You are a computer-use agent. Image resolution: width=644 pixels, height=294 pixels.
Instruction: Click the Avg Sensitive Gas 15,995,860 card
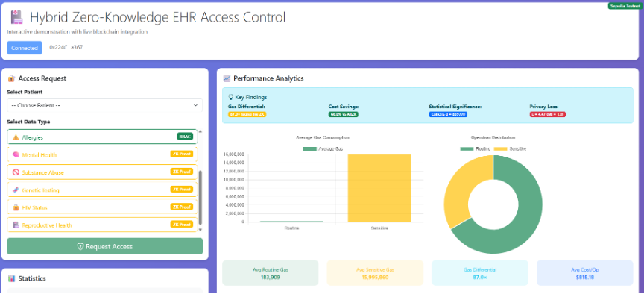375,272
